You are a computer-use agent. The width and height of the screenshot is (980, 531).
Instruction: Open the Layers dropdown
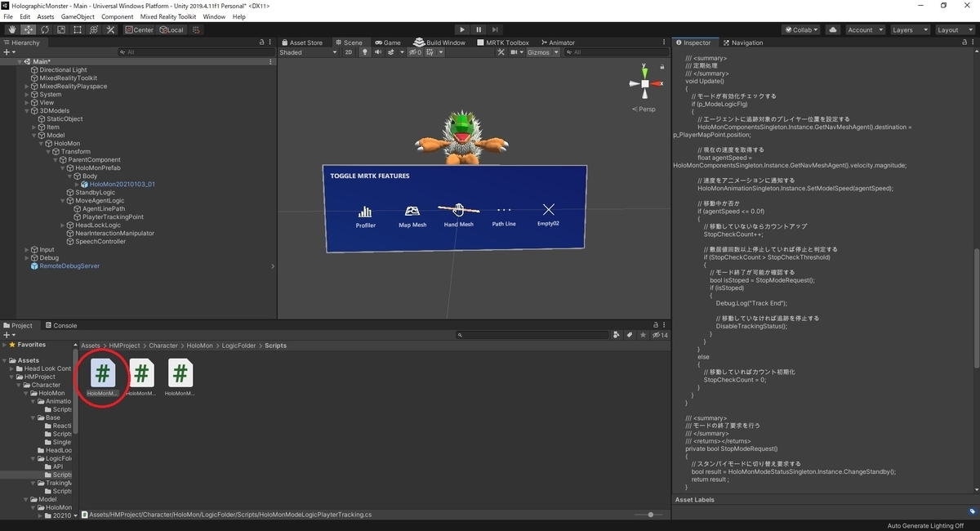[x=909, y=30]
